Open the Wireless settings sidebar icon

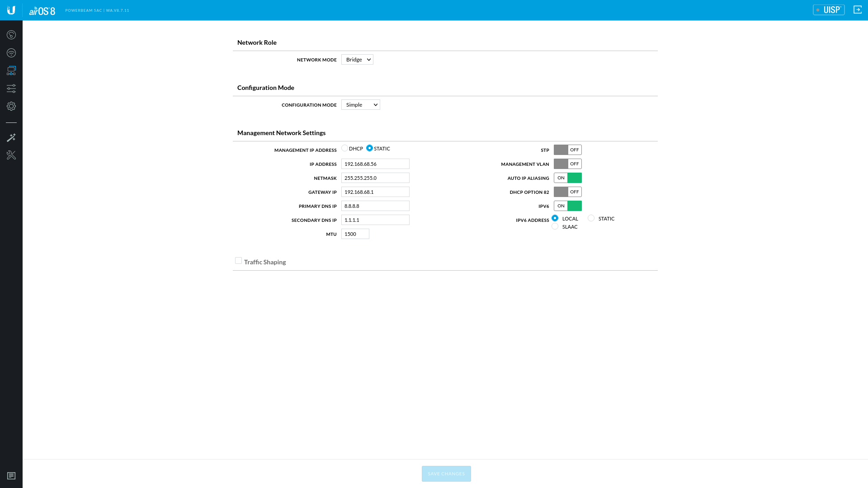point(11,53)
